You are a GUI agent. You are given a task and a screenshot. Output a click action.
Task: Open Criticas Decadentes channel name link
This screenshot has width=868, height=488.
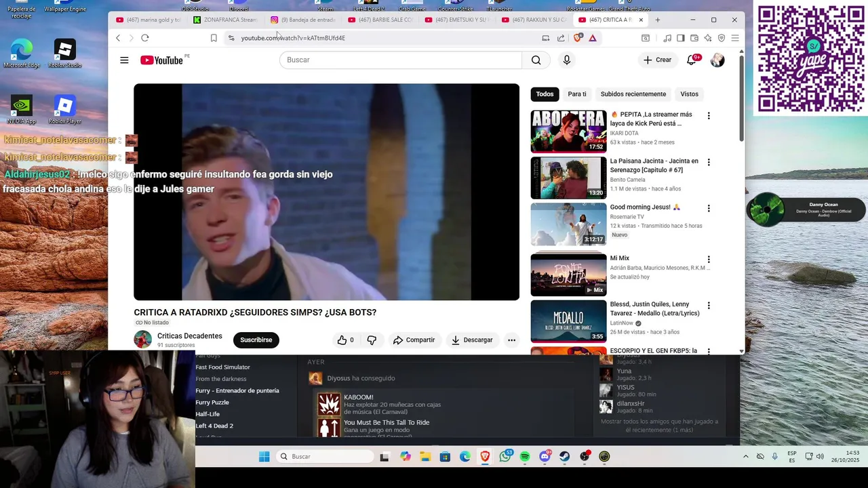click(x=190, y=336)
